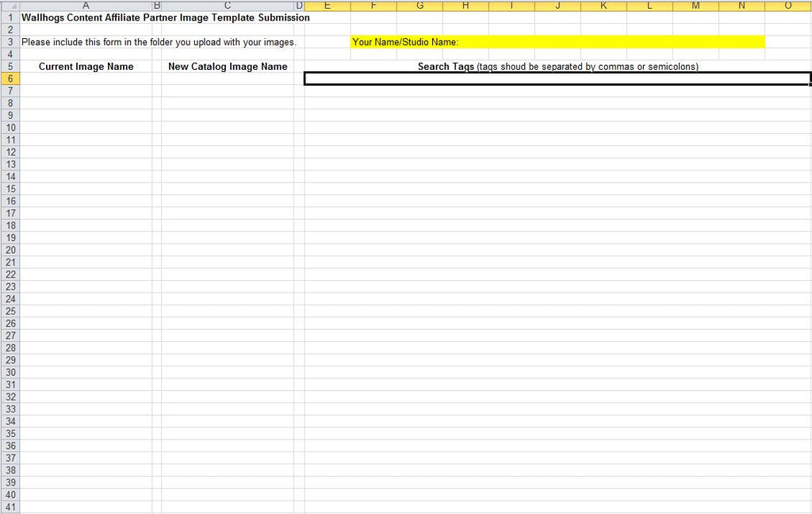Click the New Catalog Image Name header cell
This screenshot has height=514, width=812.
228,67
